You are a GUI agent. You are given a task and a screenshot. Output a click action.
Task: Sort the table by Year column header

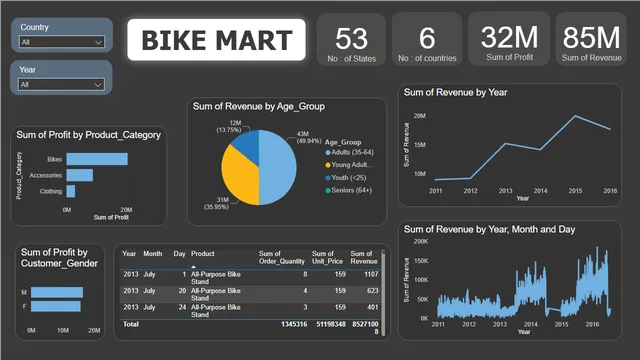pos(129,254)
